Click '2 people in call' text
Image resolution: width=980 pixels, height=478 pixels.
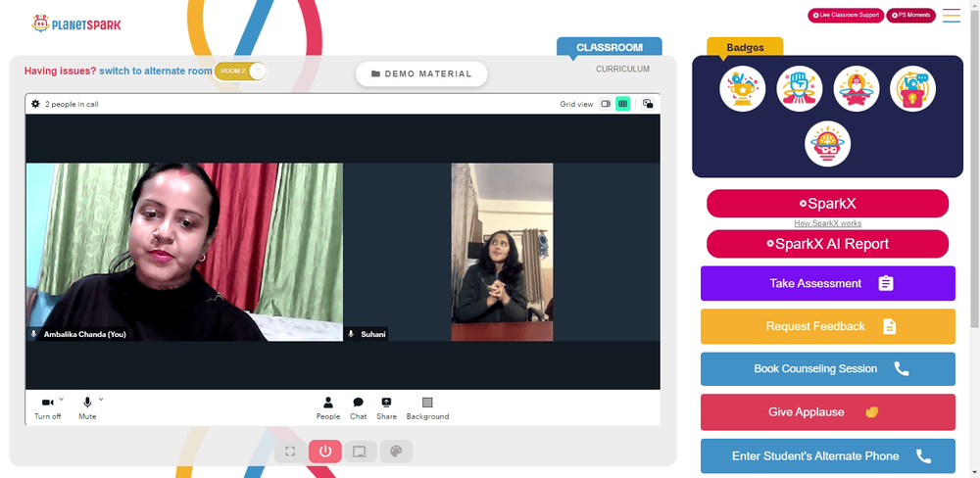(72, 105)
